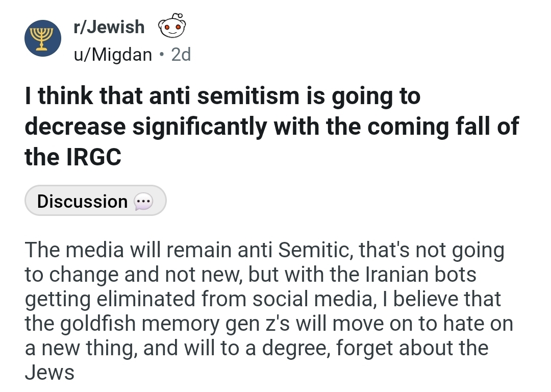The image size is (551, 392).
Task: Click 'coming fall of' in the title
Action: [x=443, y=127]
